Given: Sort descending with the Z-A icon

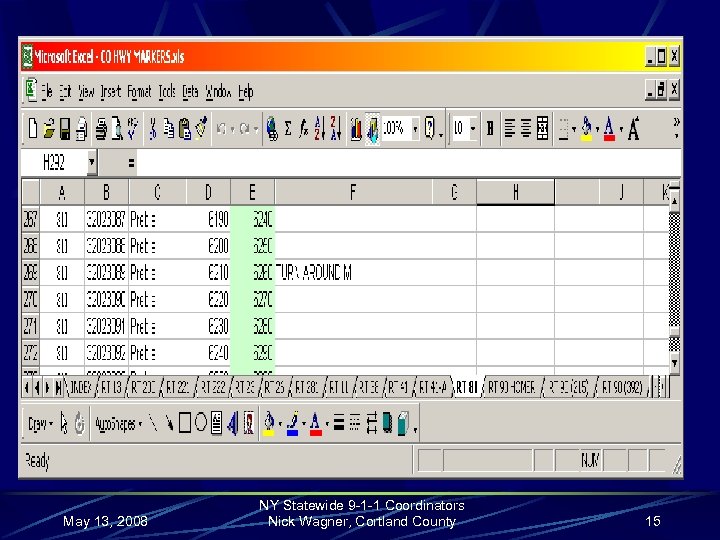Looking at the screenshot, I should 336,128.
